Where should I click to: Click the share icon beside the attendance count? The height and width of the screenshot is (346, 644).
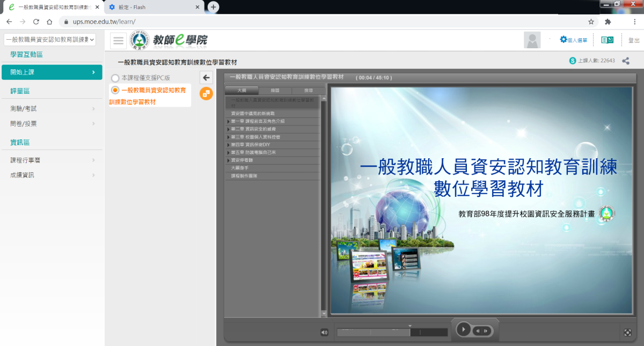click(x=626, y=61)
